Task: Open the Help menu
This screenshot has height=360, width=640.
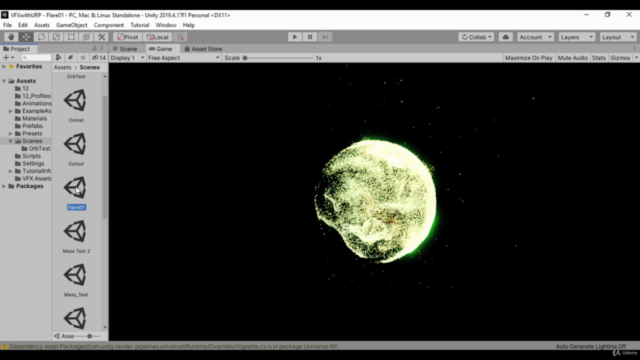Action: (x=189, y=25)
